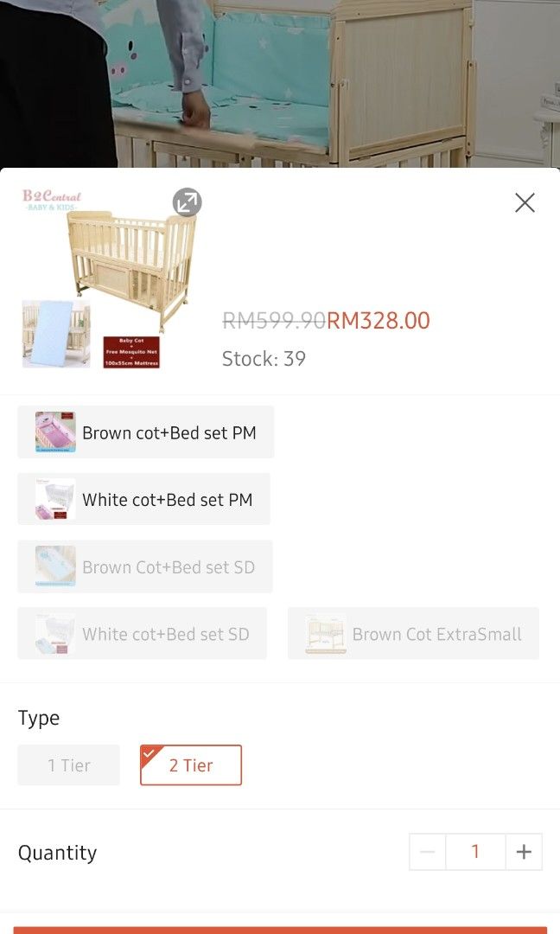Re-select the 2 Tier type option
Screen dimensions: 560x934
point(191,764)
